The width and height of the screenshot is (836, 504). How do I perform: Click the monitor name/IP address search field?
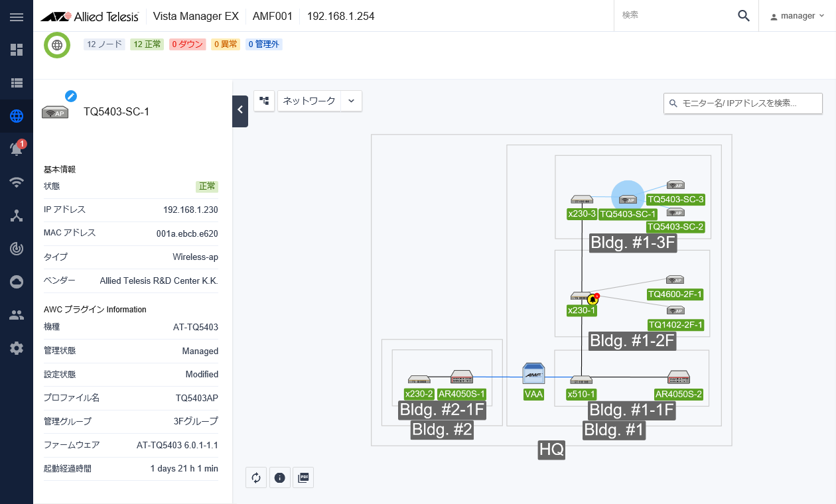click(x=743, y=103)
